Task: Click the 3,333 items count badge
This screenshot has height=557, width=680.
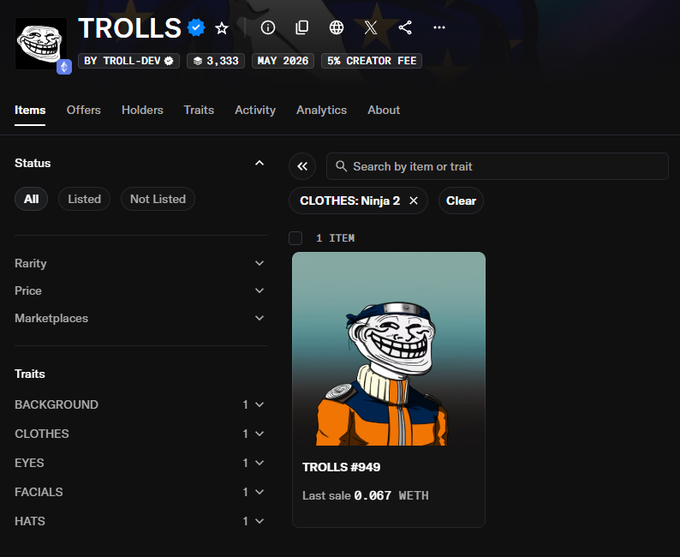Action: (216, 61)
